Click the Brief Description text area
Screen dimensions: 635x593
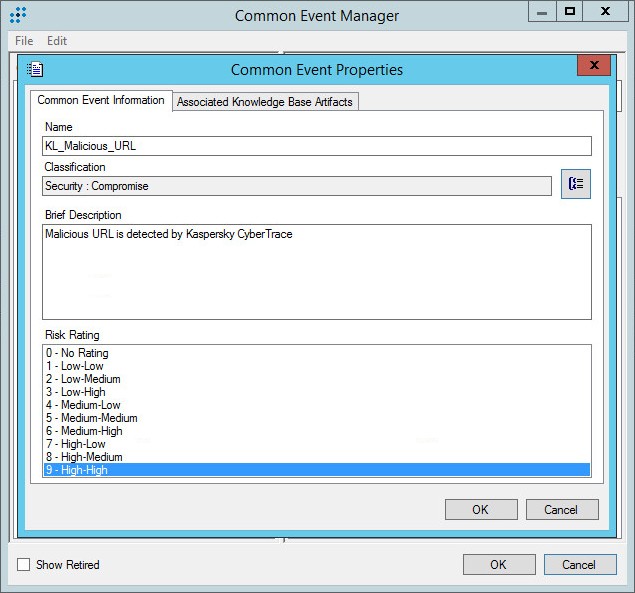(x=316, y=271)
